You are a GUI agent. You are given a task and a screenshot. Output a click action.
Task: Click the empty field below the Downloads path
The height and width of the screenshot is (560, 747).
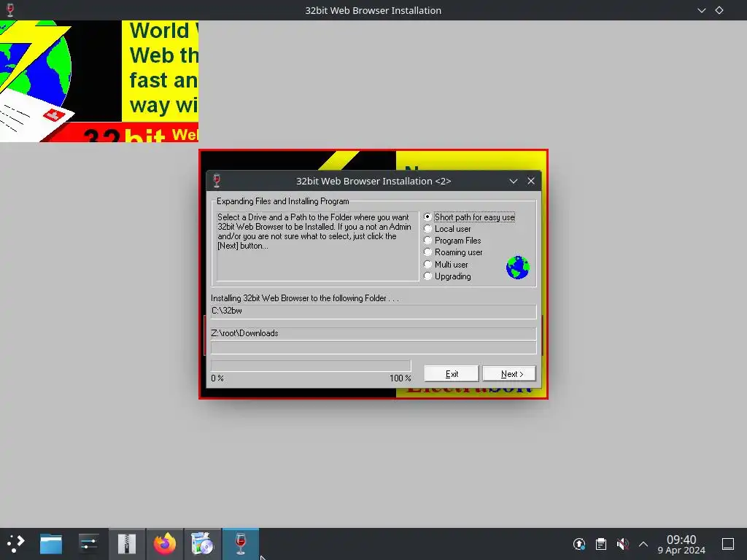click(373, 348)
